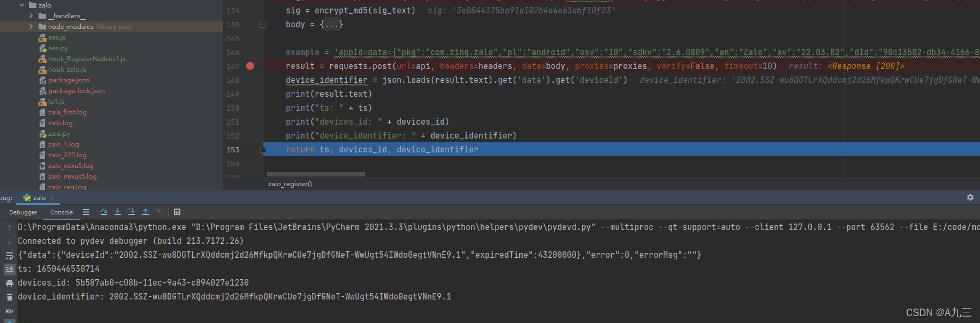Click the console Print icon

point(10,283)
